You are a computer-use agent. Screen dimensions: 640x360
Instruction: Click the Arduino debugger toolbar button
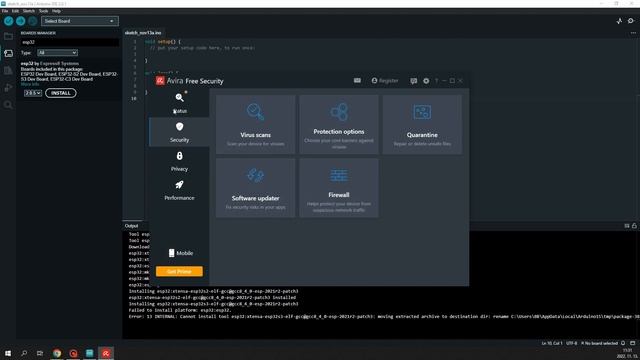[x=33, y=21]
